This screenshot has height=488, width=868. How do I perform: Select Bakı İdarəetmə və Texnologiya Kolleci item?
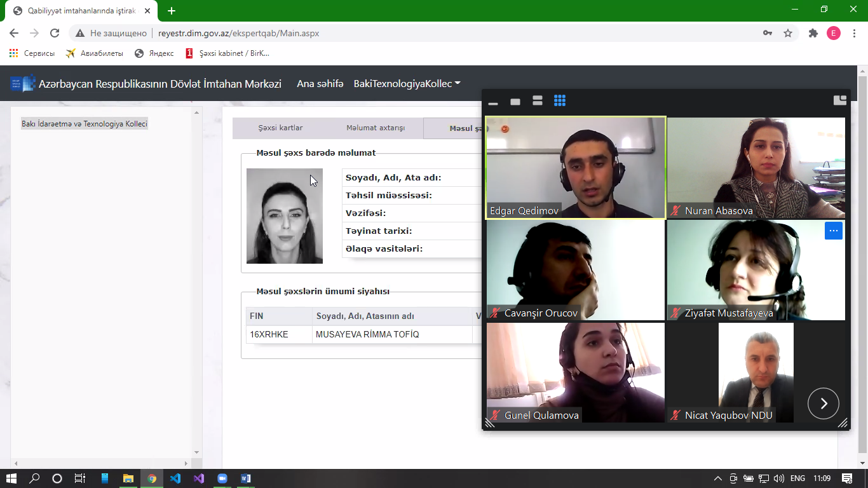click(x=84, y=124)
